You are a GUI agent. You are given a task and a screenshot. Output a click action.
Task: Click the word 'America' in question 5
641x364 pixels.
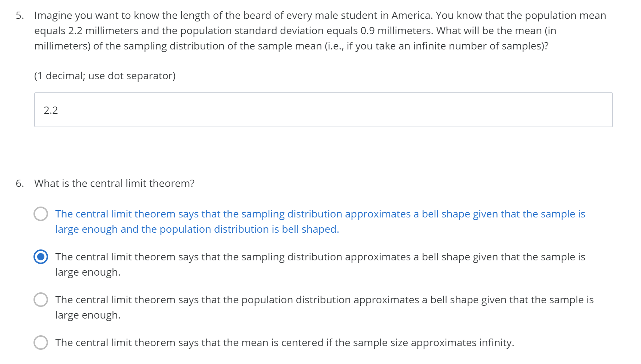coord(411,15)
